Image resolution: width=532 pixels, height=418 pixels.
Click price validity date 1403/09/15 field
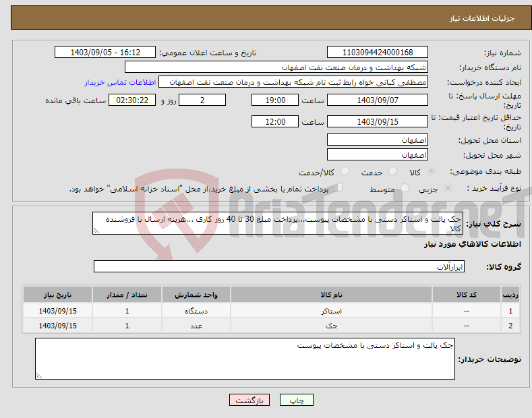[378, 121]
